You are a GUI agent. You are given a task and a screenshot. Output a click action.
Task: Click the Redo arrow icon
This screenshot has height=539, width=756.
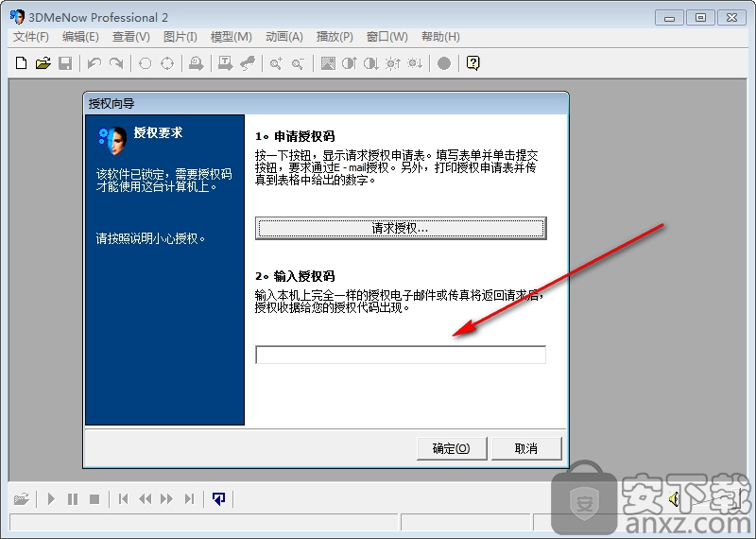coord(116,63)
